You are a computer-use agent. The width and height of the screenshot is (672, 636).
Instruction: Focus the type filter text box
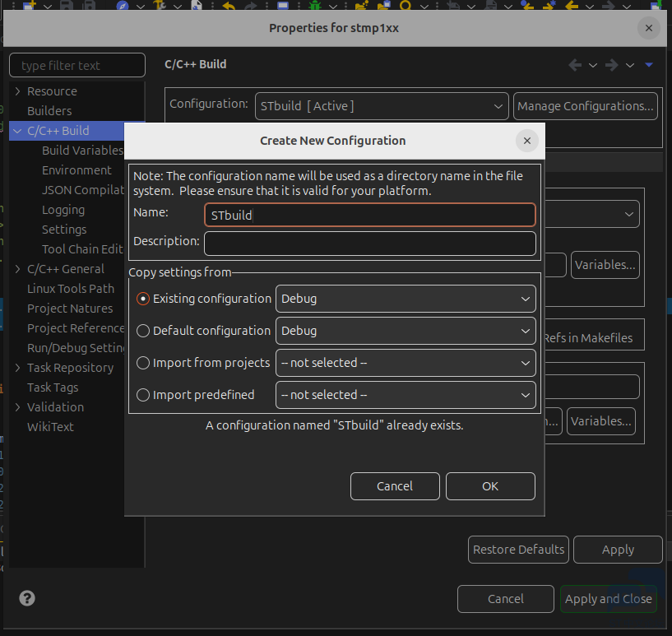[x=77, y=65]
